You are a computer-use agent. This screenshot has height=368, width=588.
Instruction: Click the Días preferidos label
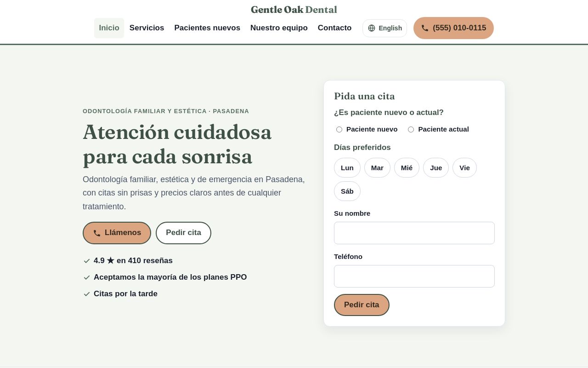coord(362,148)
